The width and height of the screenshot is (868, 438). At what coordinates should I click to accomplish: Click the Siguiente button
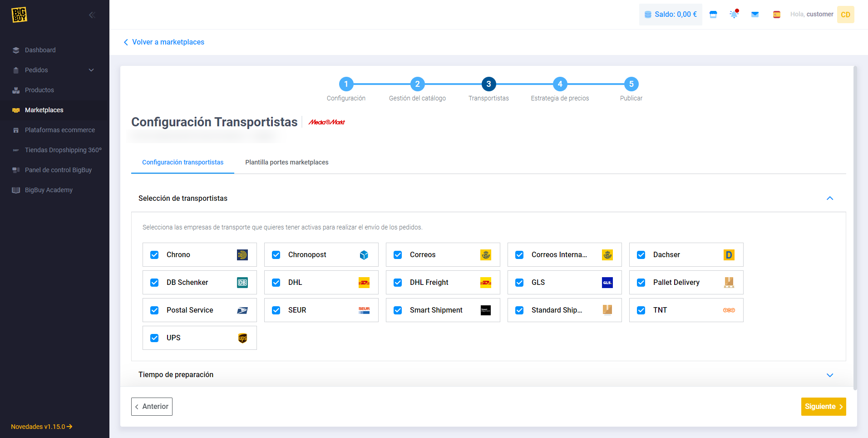823,407
